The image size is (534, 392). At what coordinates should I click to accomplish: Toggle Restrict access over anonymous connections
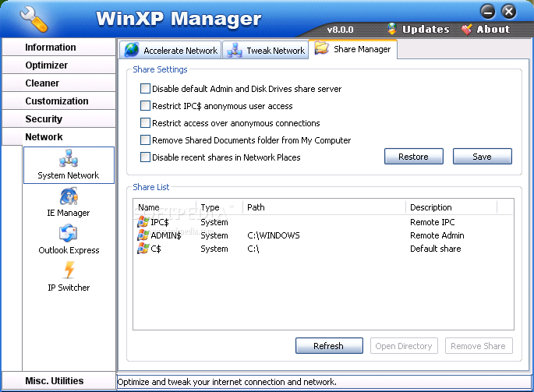145,122
